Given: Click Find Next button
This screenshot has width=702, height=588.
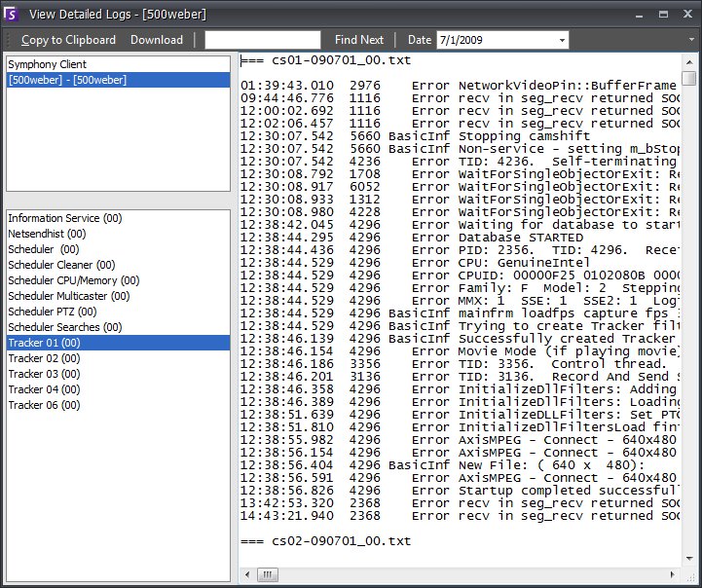Looking at the screenshot, I should pos(359,40).
